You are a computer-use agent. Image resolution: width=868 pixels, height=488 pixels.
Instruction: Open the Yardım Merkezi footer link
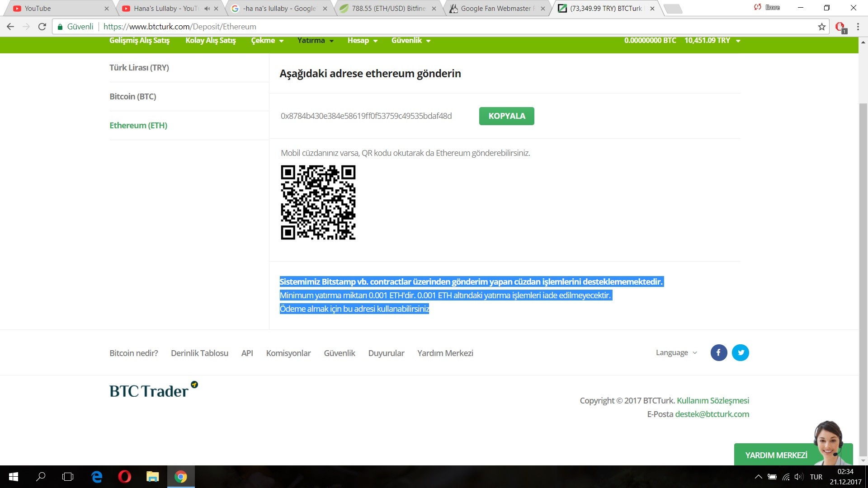tap(445, 353)
